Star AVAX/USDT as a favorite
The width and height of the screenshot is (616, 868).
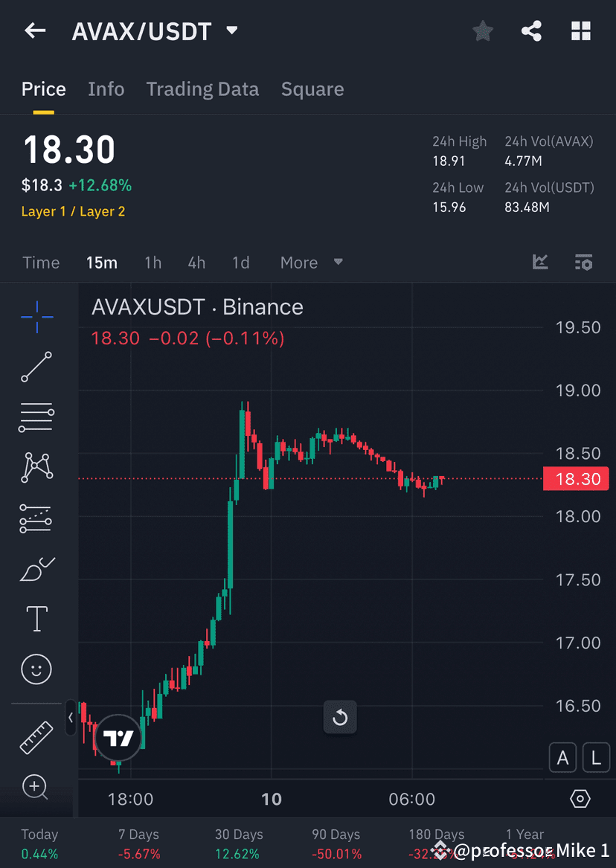coord(482,30)
